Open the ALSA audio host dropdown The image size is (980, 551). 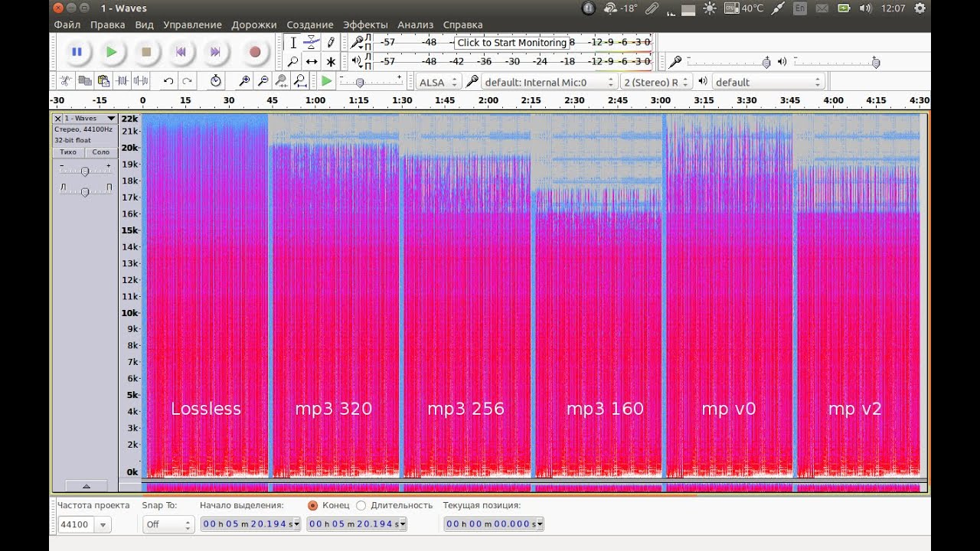coord(439,82)
